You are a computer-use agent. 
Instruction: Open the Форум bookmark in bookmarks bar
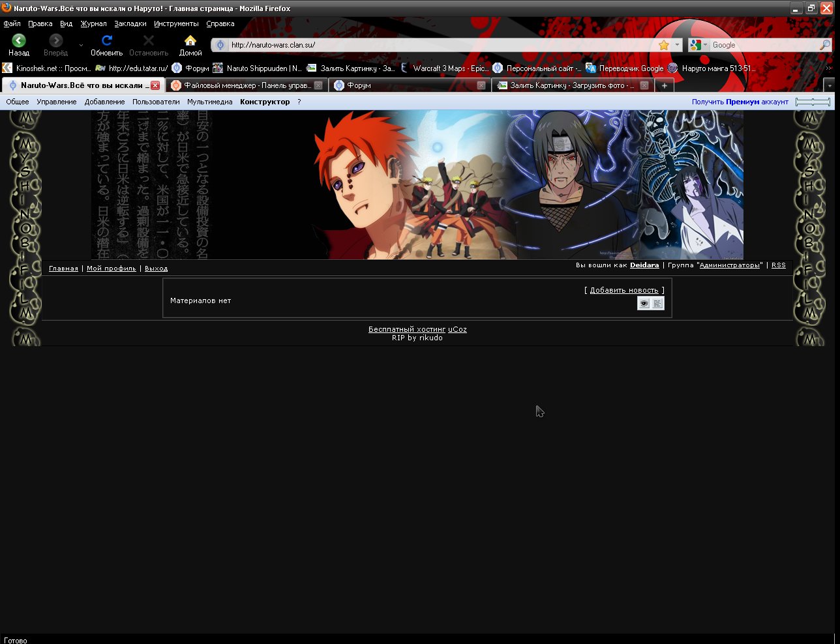coord(190,68)
